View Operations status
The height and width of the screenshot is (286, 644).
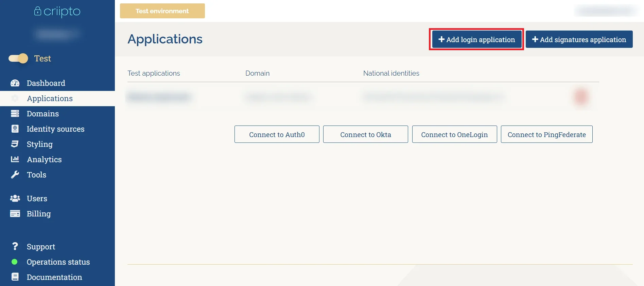coord(58,262)
